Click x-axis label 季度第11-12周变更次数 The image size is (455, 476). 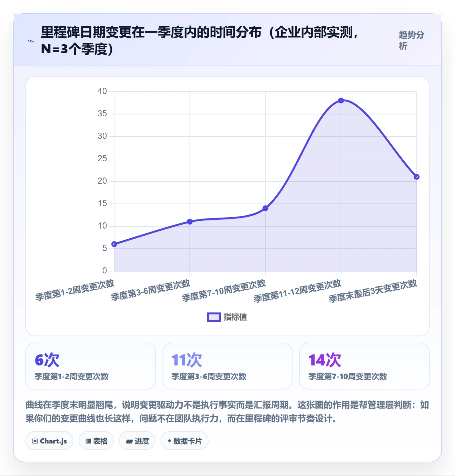pos(297,291)
